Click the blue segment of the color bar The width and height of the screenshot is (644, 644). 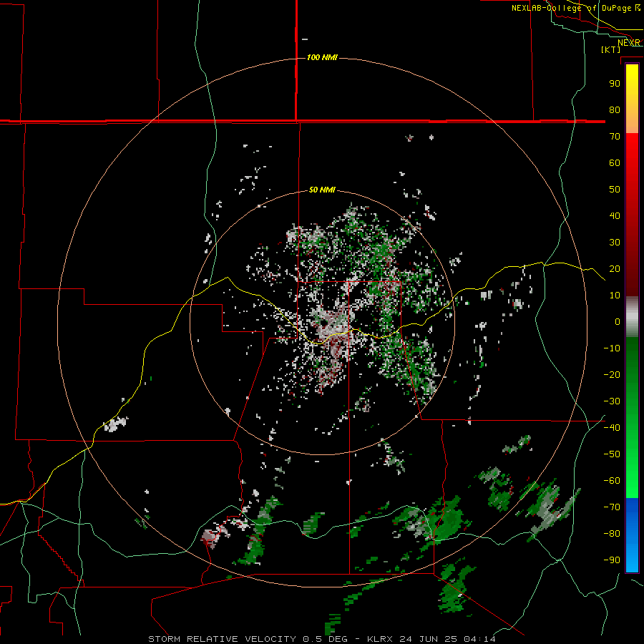point(632,535)
